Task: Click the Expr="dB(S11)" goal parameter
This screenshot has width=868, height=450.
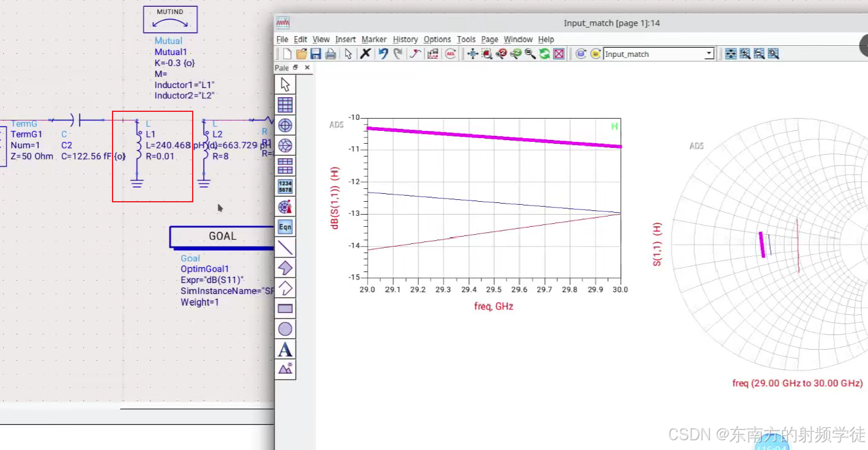Action: [212, 280]
